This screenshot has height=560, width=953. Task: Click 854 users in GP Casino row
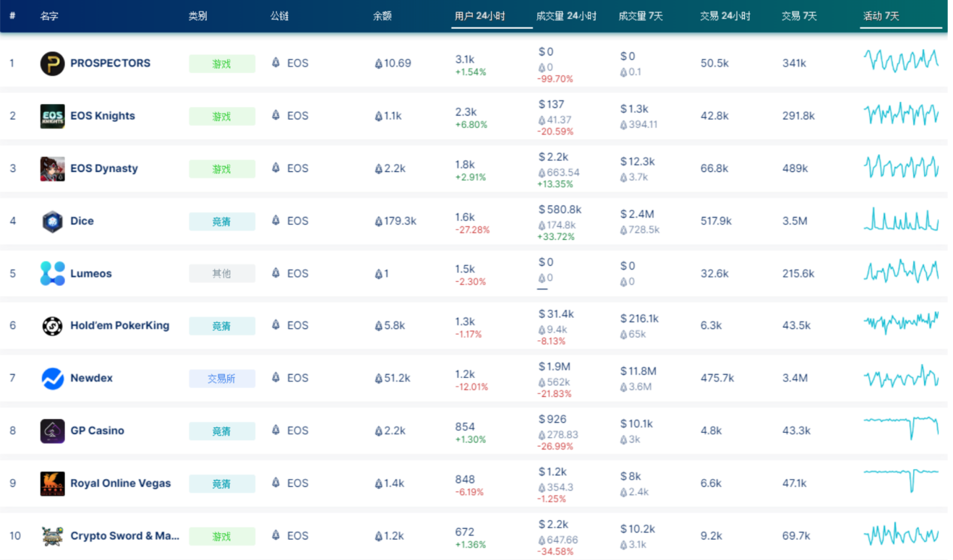coord(465,426)
